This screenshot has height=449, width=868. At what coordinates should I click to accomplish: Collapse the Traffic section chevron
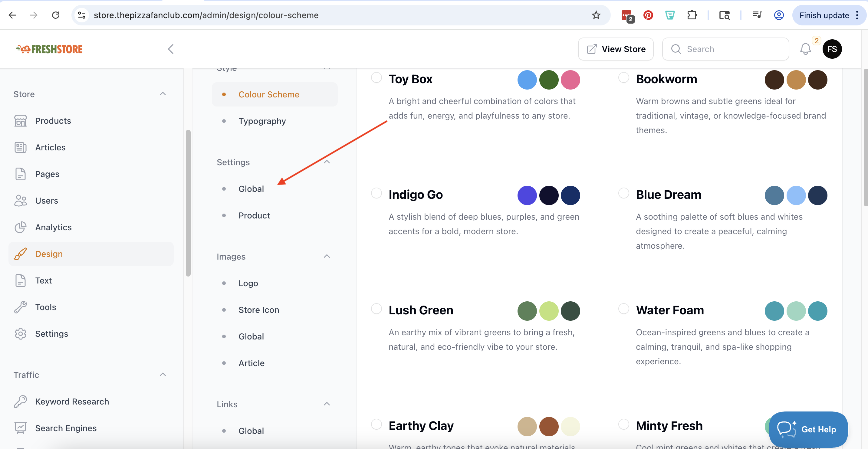[x=163, y=375]
